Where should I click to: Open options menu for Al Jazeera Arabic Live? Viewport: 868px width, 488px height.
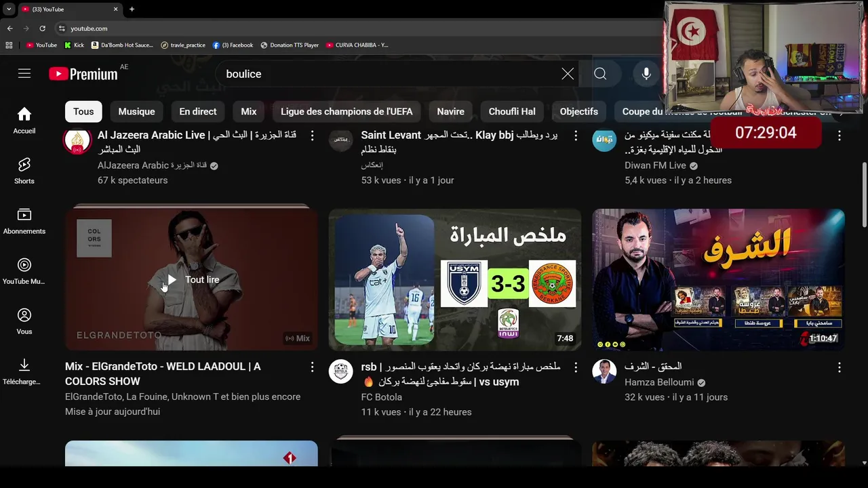click(312, 136)
